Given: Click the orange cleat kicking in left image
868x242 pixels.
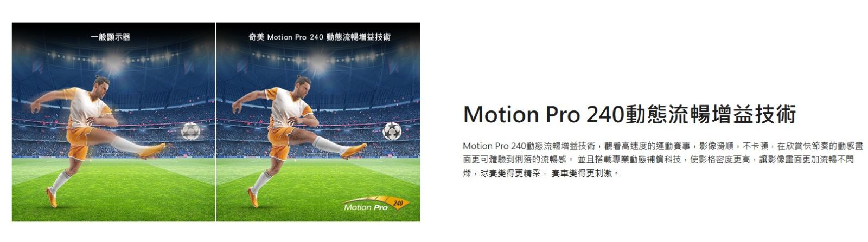Looking at the screenshot, I should (x=152, y=150).
